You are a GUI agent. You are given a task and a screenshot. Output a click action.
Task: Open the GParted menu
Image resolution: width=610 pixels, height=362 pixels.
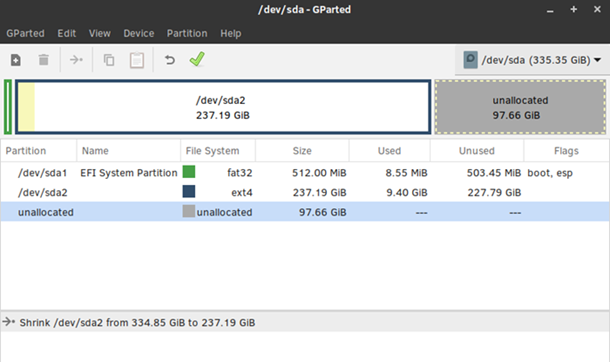25,33
